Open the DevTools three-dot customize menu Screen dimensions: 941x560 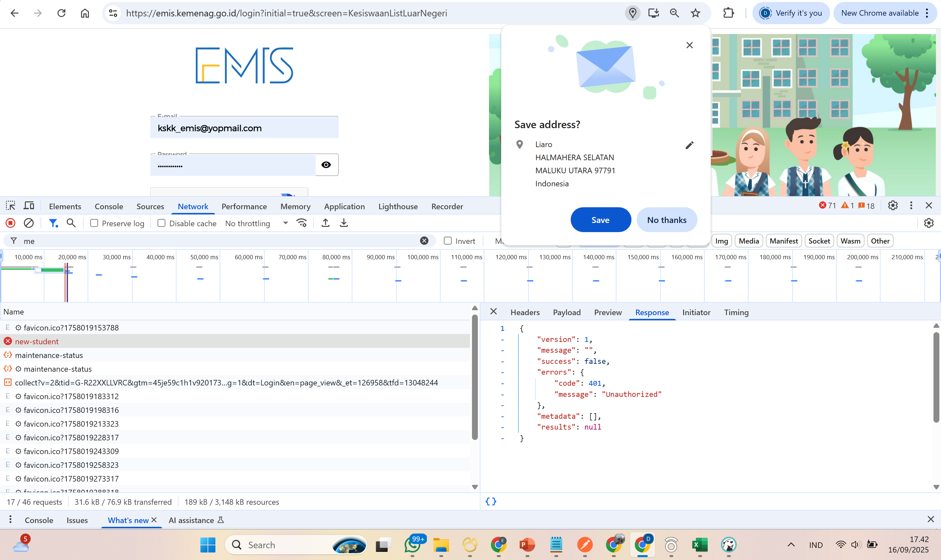click(911, 206)
